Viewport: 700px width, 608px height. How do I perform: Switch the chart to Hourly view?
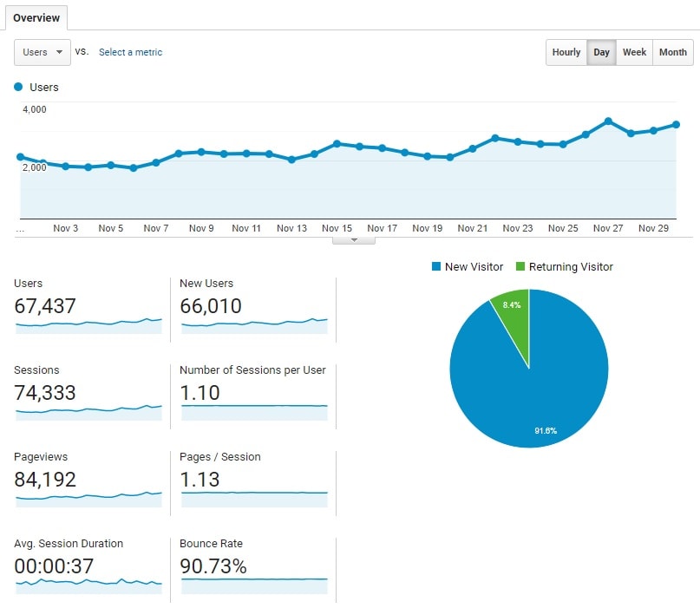566,52
